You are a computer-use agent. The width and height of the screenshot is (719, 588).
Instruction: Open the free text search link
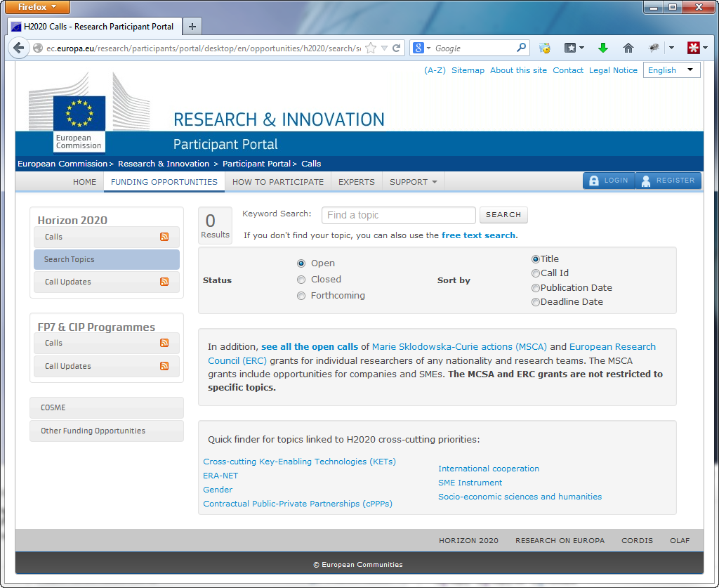pos(478,235)
